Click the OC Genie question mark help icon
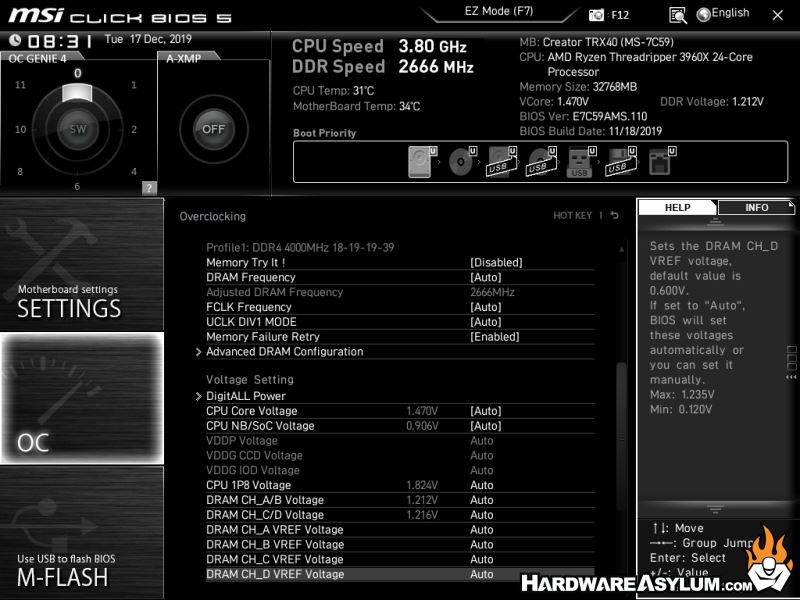The height and width of the screenshot is (600, 800). click(x=149, y=187)
